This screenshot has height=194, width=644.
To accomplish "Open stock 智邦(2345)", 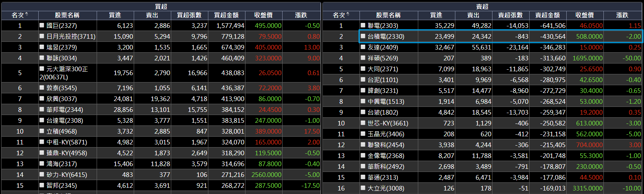I will pos(61,185).
